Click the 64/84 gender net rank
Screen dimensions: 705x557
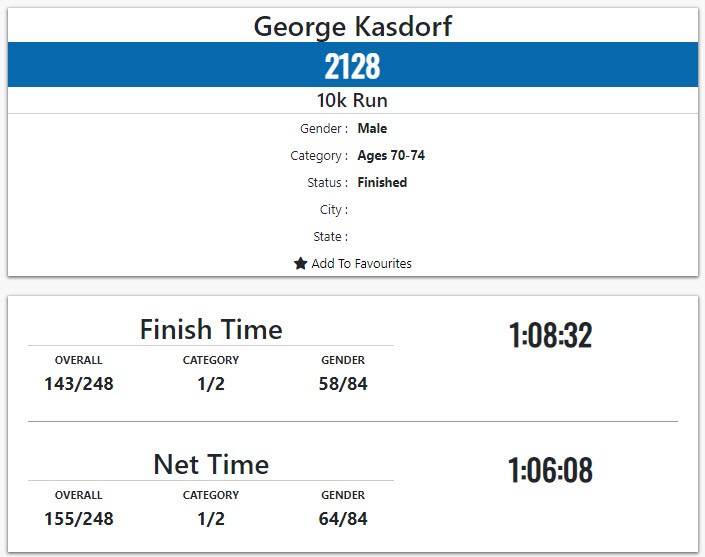tap(343, 518)
